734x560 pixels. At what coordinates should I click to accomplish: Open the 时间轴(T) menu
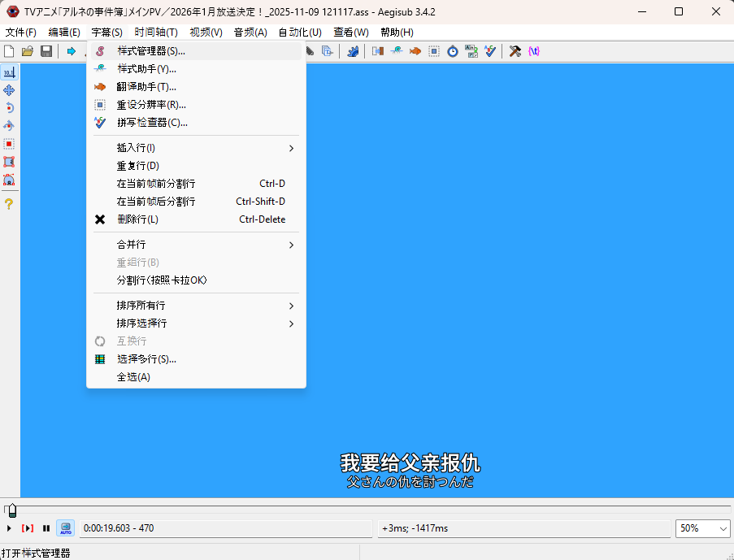point(155,33)
